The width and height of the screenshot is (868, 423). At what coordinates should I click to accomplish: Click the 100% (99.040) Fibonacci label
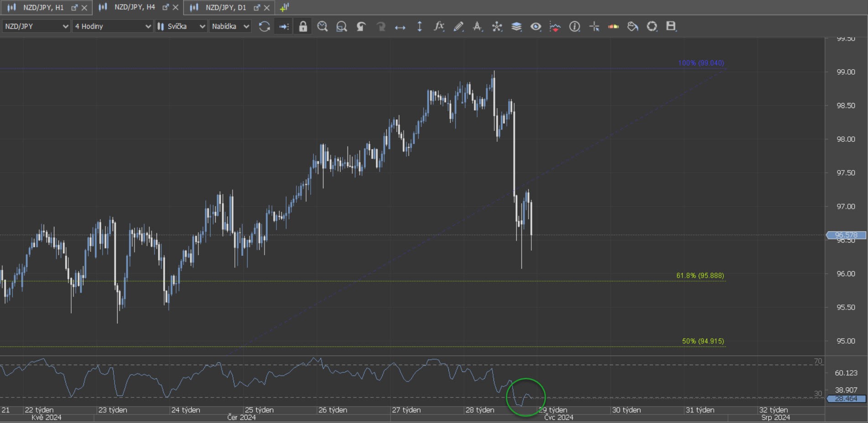tap(701, 63)
